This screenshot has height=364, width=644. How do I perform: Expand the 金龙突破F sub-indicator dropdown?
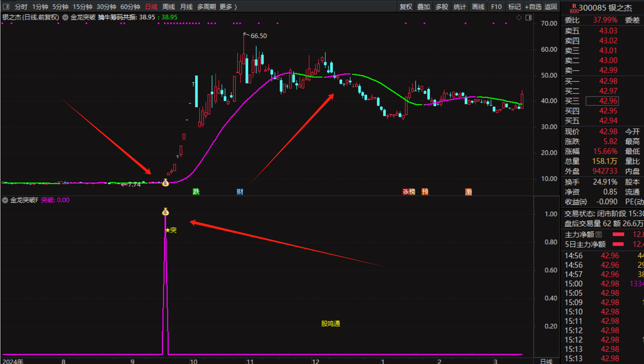tap(5, 200)
